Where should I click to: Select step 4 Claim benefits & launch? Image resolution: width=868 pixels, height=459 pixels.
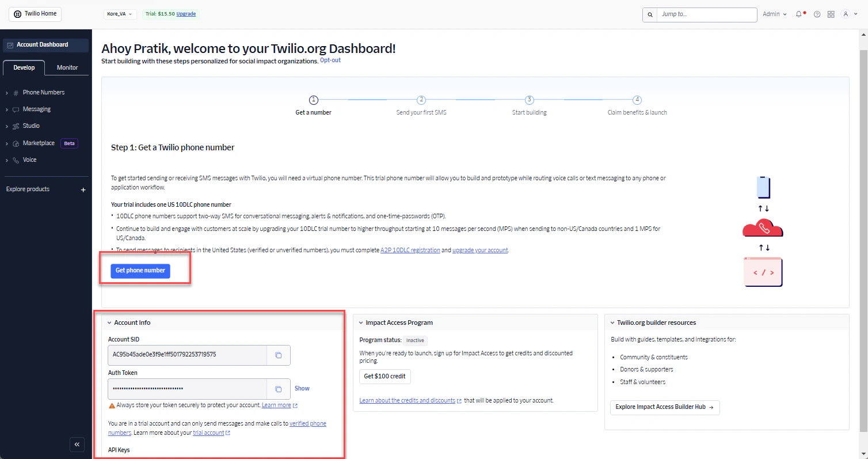[x=637, y=106]
